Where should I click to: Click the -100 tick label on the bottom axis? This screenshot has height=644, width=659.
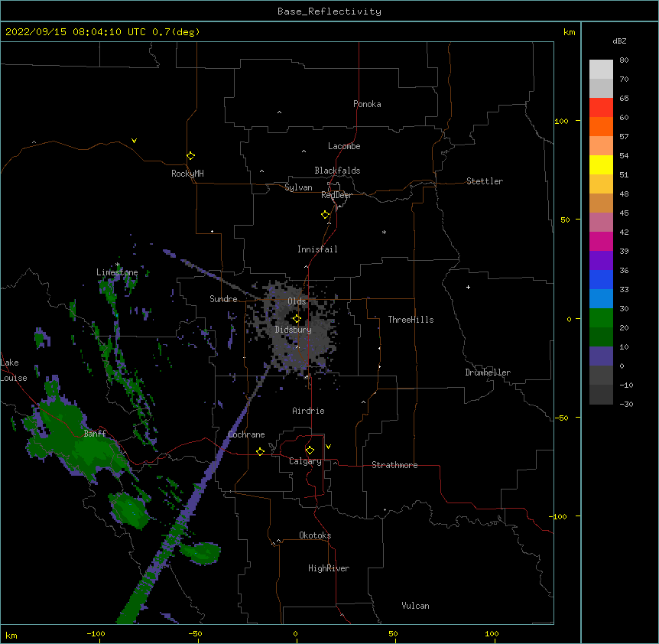tap(96, 633)
